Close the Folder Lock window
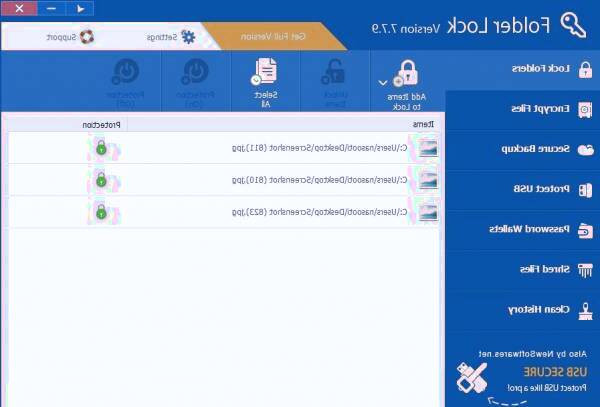This screenshot has width=600, height=407. pos(20,8)
